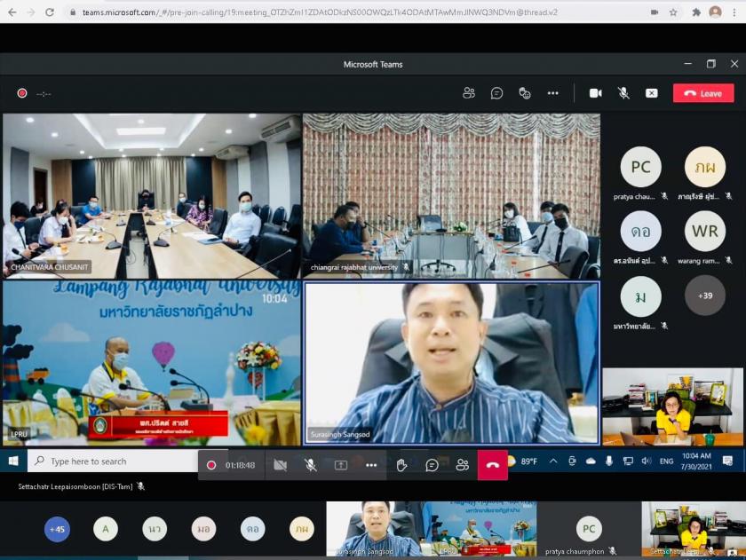Show participants icon in shared meeting bar
The height and width of the screenshot is (560, 746).
click(x=462, y=465)
